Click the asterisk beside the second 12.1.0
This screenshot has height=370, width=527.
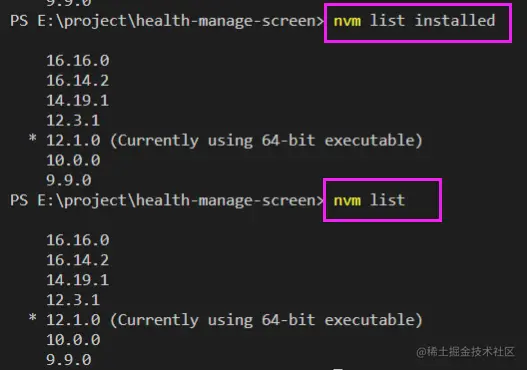click(x=33, y=318)
